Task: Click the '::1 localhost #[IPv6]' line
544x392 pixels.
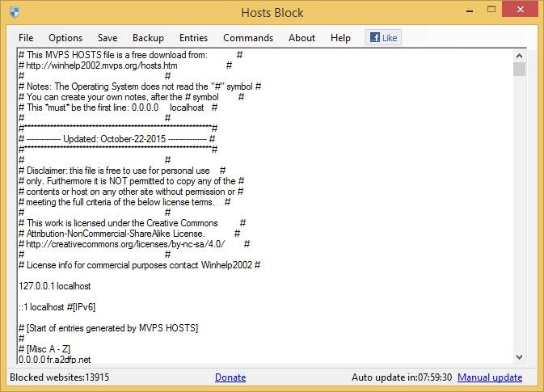Action: (x=57, y=307)
